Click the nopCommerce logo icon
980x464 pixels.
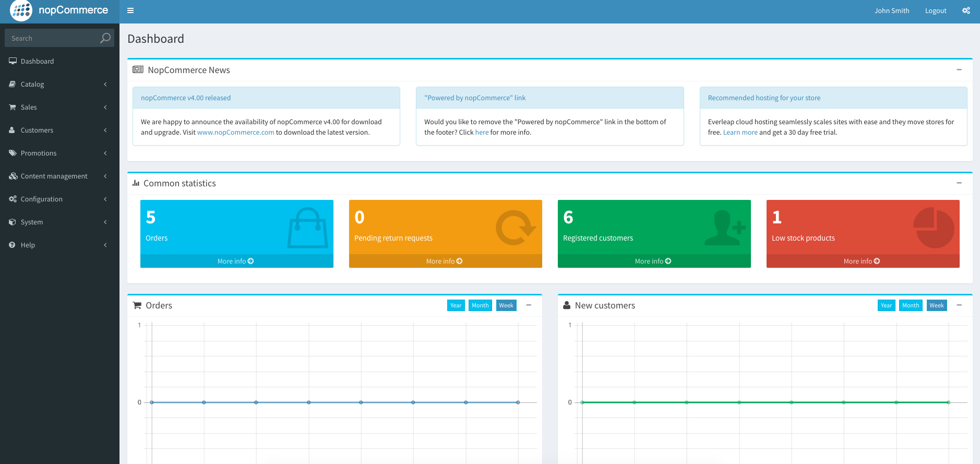(x=21, y=10)
